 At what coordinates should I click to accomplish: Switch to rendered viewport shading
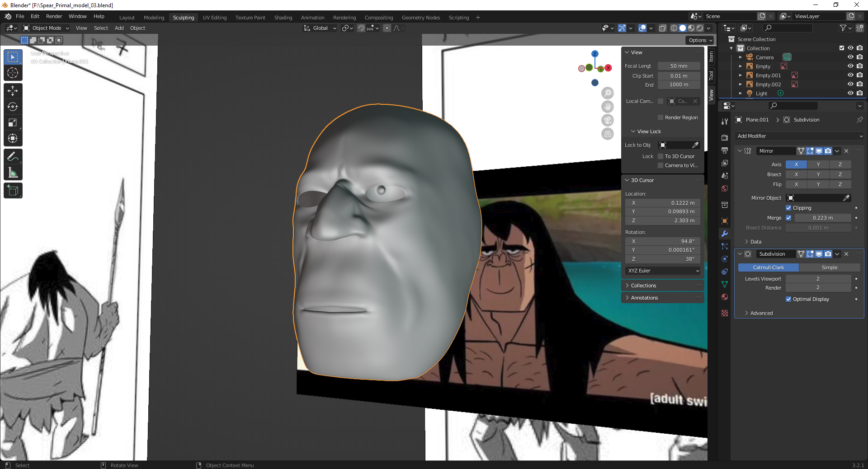pos(700,28)
